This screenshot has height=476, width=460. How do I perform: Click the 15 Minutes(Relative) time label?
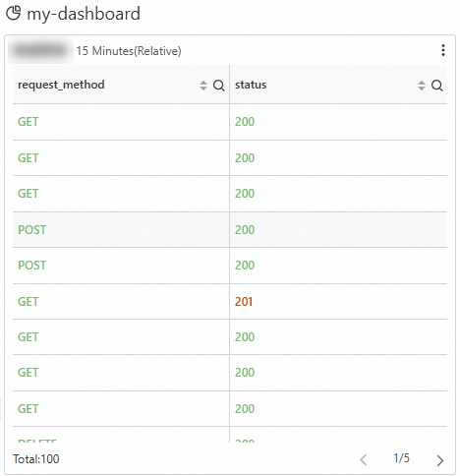pos(129,51)
